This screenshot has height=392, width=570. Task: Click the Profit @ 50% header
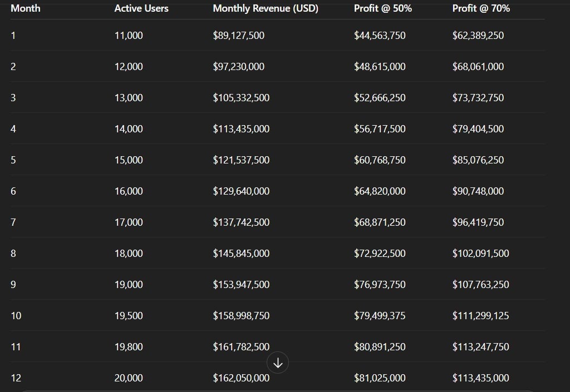coord(383,8)
